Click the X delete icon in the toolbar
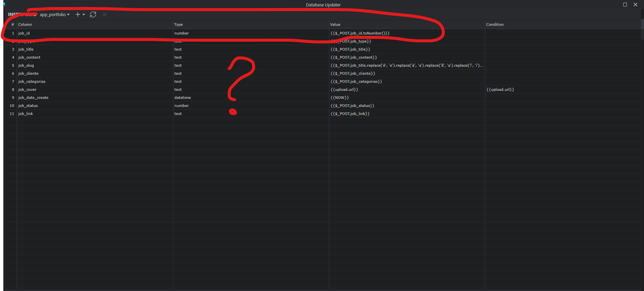Image resolution: width=644 pixels, height=291 pixels. [x=104, y=14]
